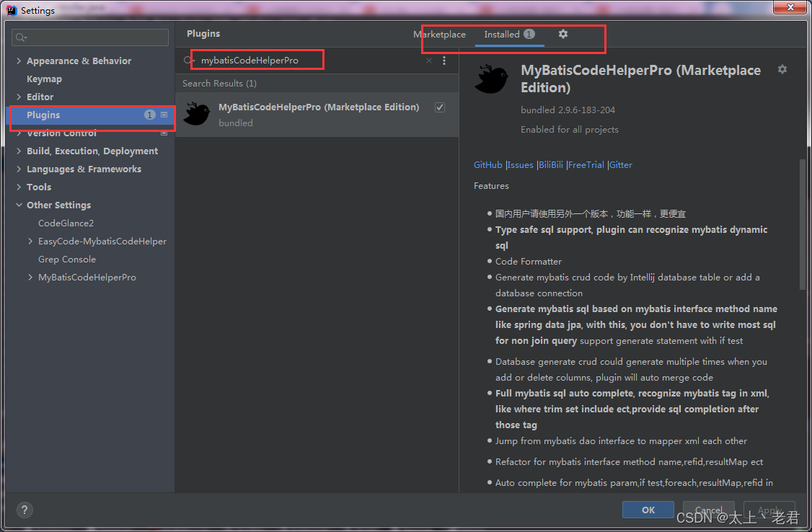Switch to the Installed tab
Screen dimensions: 812x532
coord(509,34)
